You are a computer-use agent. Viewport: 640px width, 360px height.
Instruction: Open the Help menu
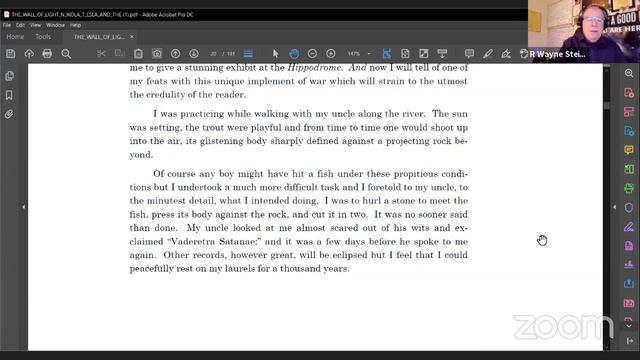pyautogui.click(x=76, y=25)
